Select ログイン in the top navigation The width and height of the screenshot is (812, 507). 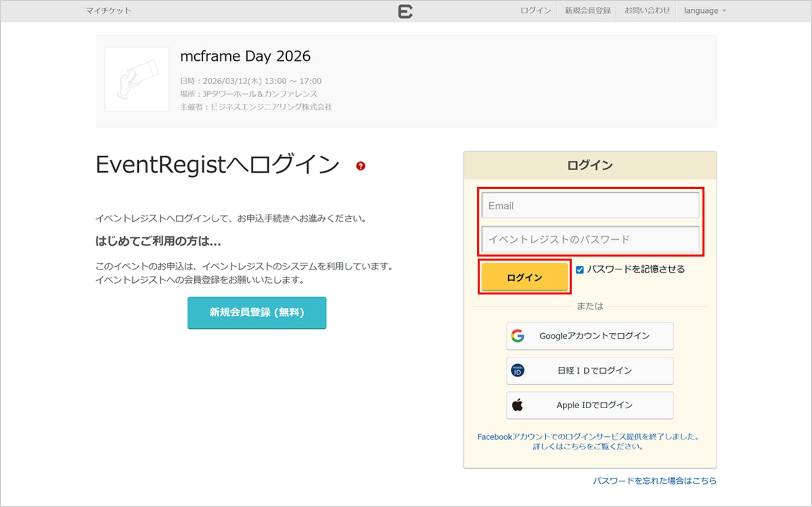tap(535, 11)
